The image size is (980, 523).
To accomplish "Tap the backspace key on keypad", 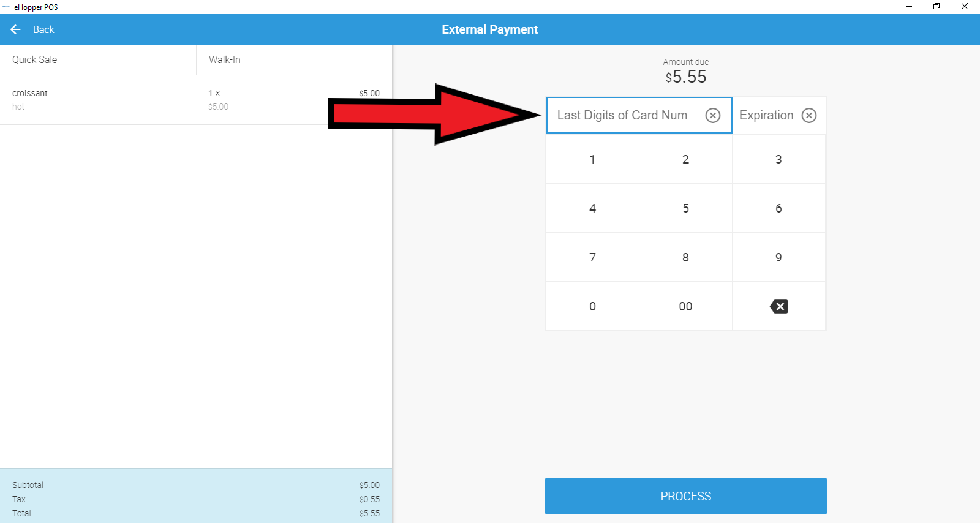I will 779,306.
